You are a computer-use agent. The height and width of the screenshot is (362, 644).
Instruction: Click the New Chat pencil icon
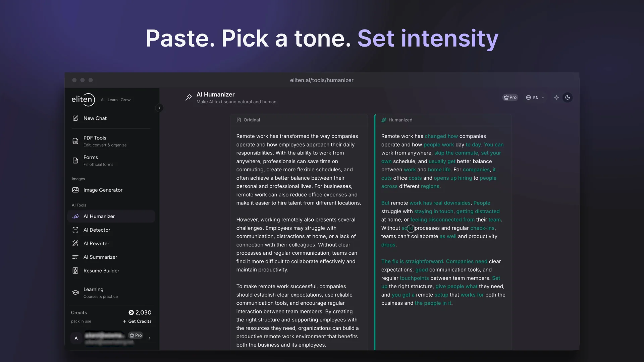[75, 118]
